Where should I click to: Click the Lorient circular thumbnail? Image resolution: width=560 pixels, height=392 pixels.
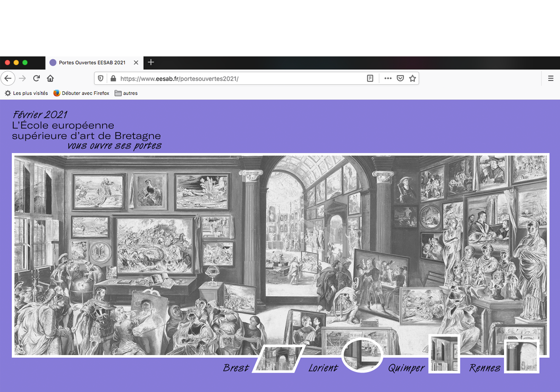click(x=362, y=355)
